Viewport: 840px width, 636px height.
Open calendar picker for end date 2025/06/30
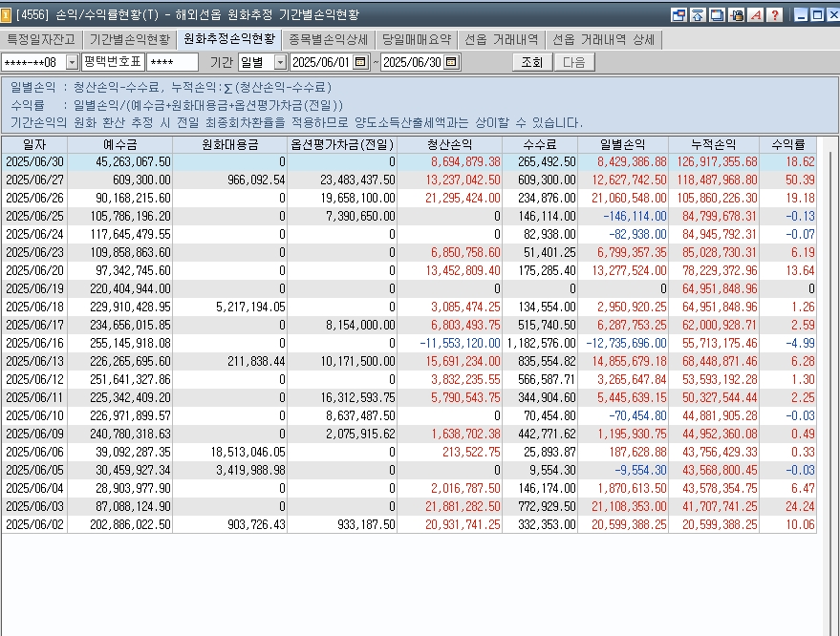452,62
